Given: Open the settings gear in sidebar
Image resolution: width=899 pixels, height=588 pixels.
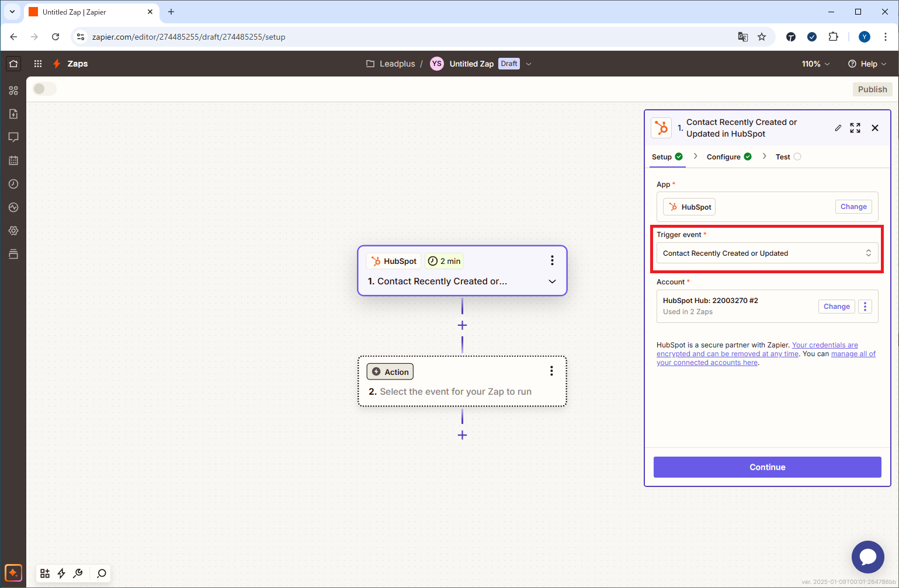Looking at the screenshot, I should (x=13, y=231).
